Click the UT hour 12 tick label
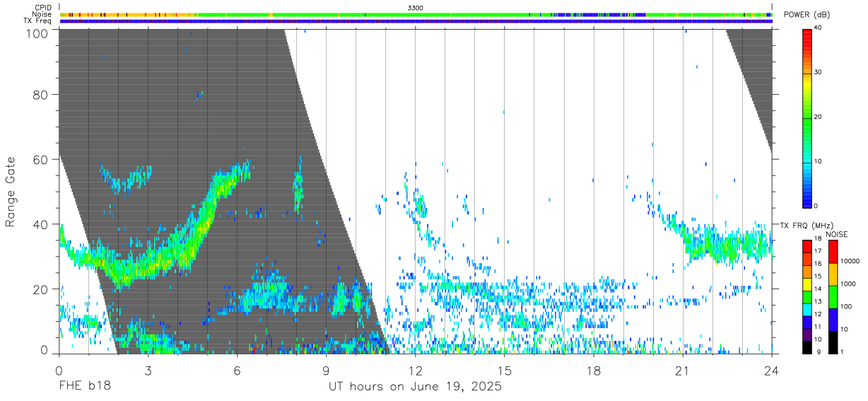The image size is (868, 401). [415, 370]
